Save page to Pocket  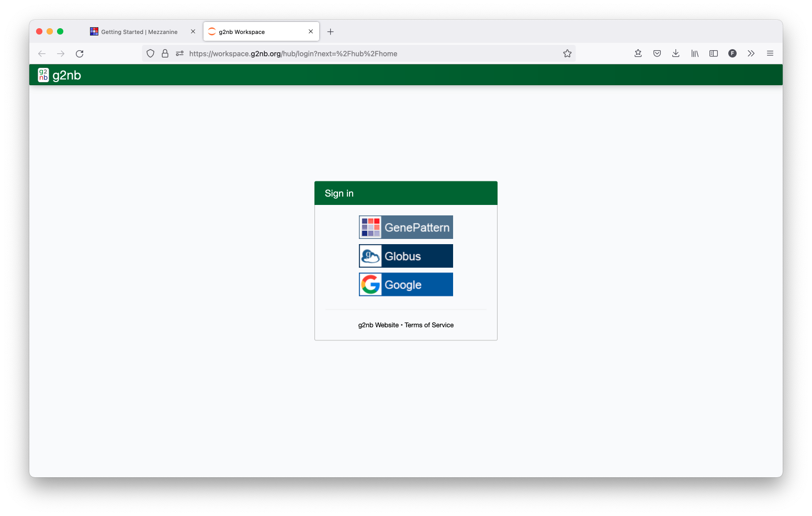point(657,53)
